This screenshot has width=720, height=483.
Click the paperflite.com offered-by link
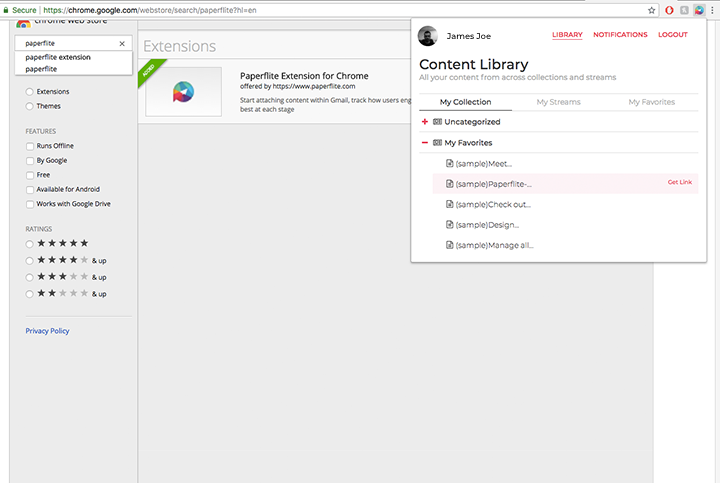(314, 86)
